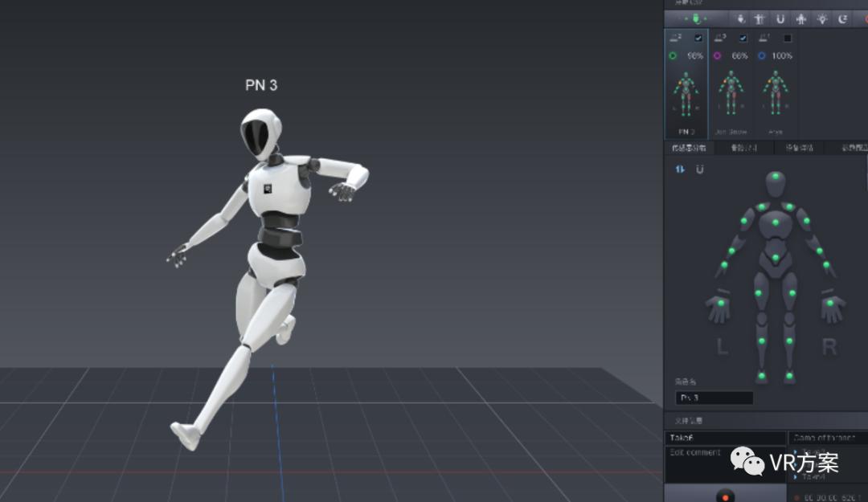Click the head sensor node on mannequin
This screenshot has width=868, height=502.
tap(776, 177)
